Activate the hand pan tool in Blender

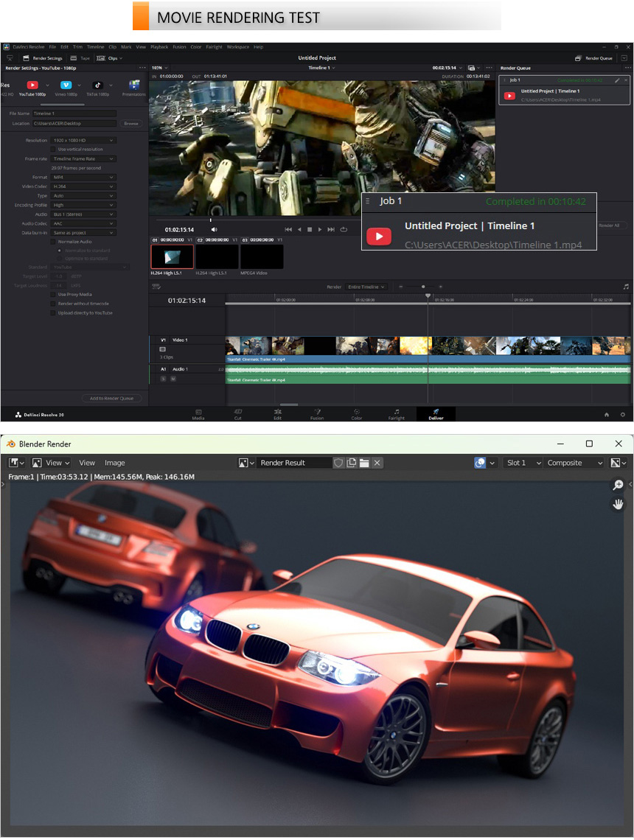point(618,504)
